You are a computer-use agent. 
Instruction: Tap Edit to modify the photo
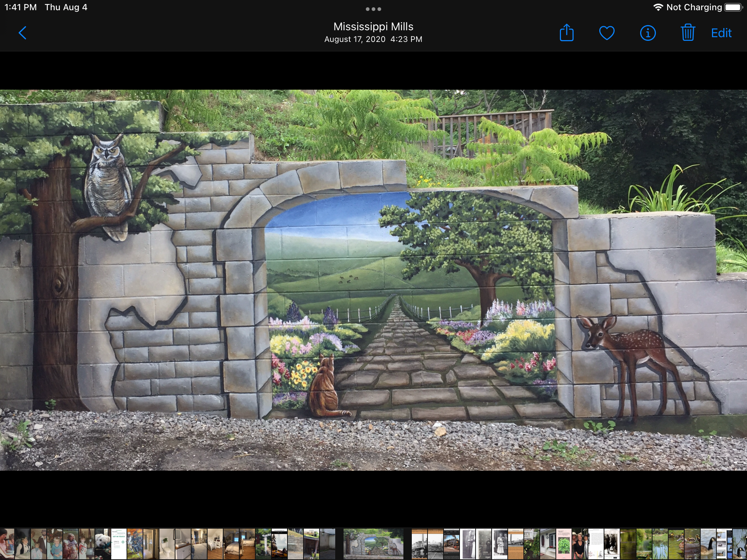[721, 33]
